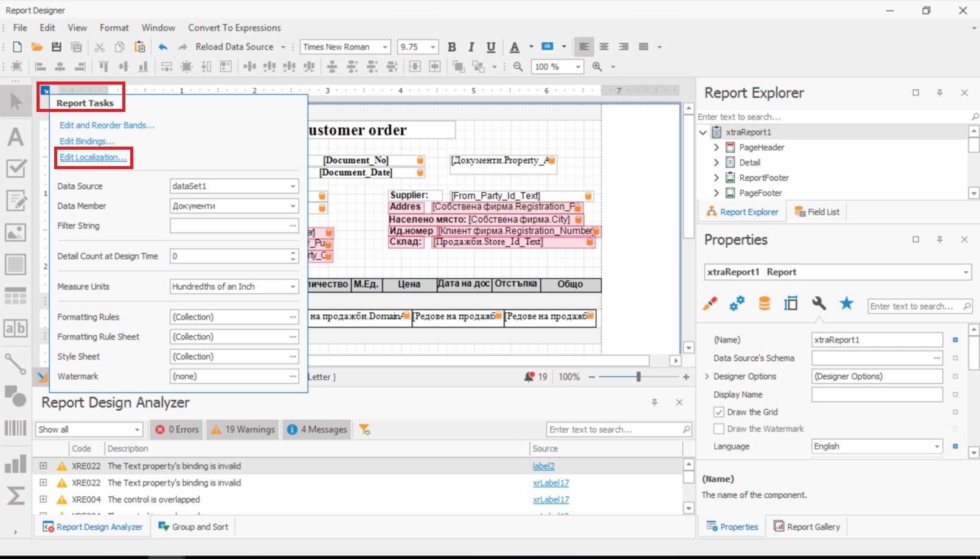980x559 pixels.
Task: Save the report with the floppy icon
Action: [x=57, y=47]
